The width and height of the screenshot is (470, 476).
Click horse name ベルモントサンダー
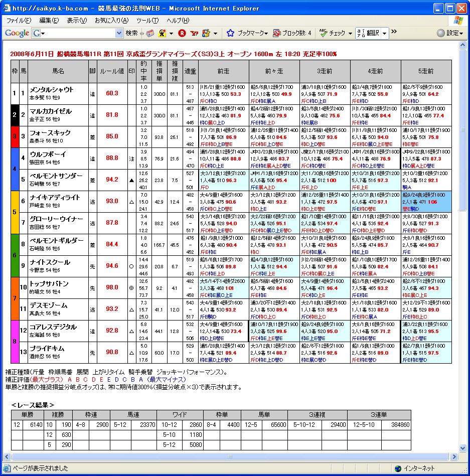[56, 176]
